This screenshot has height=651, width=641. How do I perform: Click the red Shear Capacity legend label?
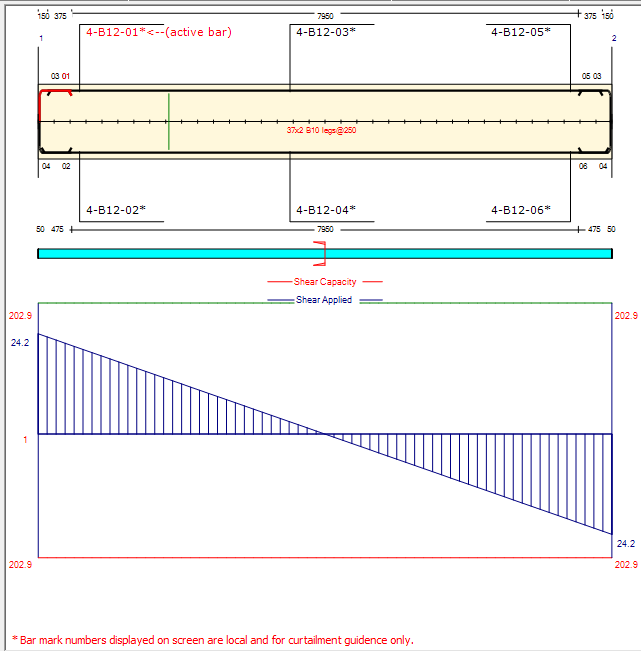pyautogui.click(x=325, y=282)
